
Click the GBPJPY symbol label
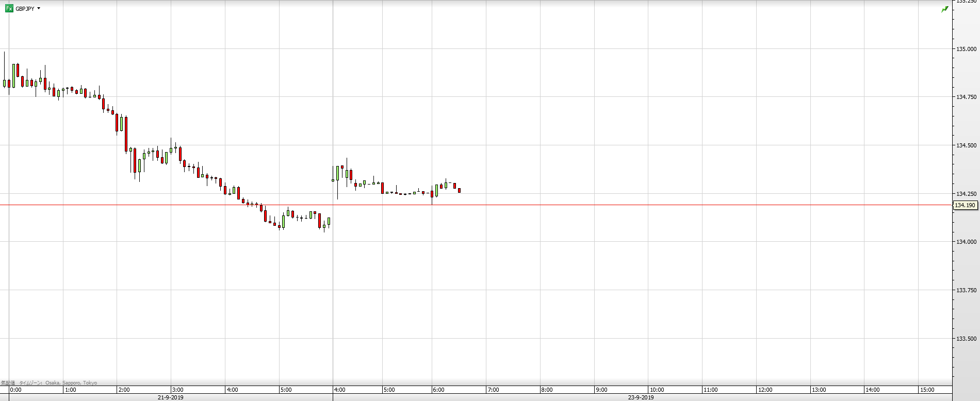pyautogui.click(x=25, y=9)
